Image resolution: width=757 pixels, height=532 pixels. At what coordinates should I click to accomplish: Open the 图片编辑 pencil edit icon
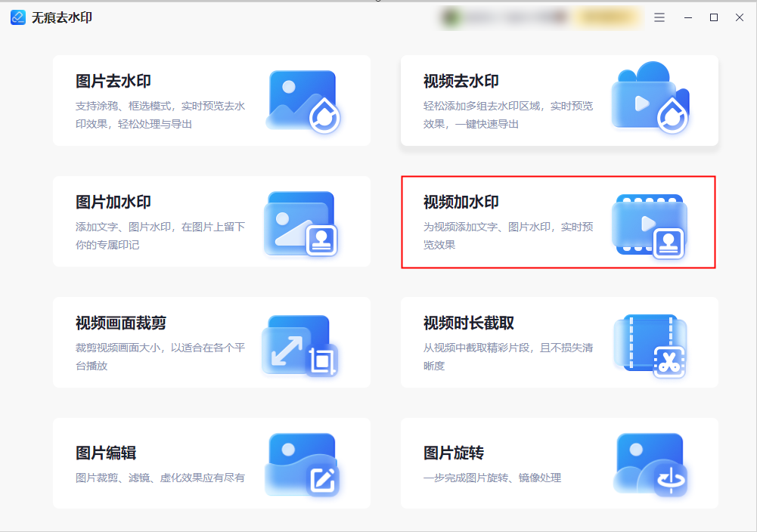pos(300,463)
